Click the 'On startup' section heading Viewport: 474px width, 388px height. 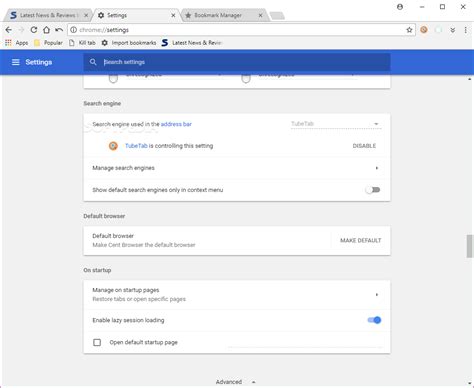pyautogui.click(x=97, y=270)
